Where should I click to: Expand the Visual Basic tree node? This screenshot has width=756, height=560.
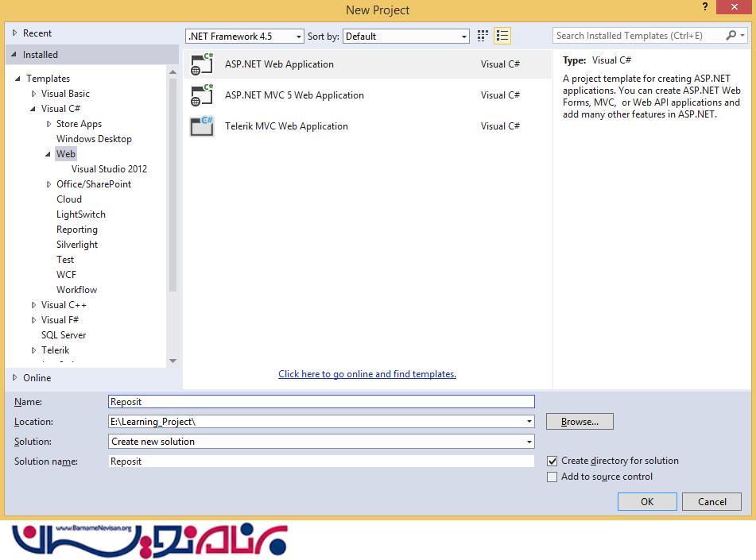coord(34,94)
